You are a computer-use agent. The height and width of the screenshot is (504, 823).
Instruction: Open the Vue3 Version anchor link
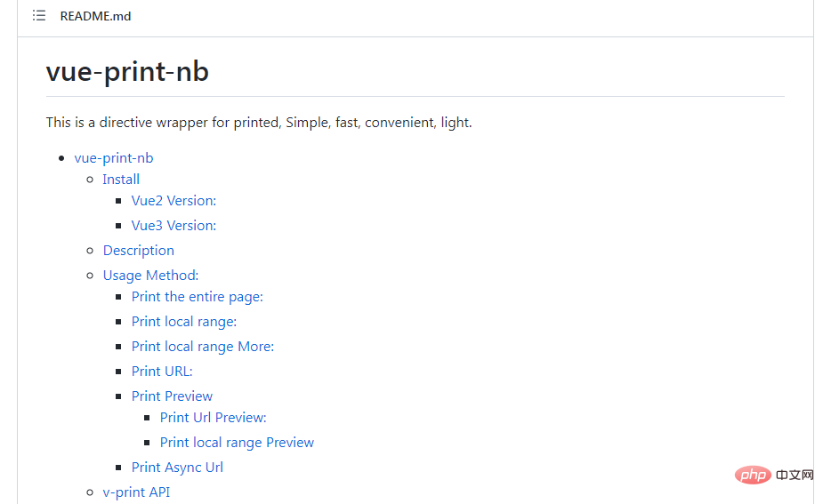pos(173,226)
